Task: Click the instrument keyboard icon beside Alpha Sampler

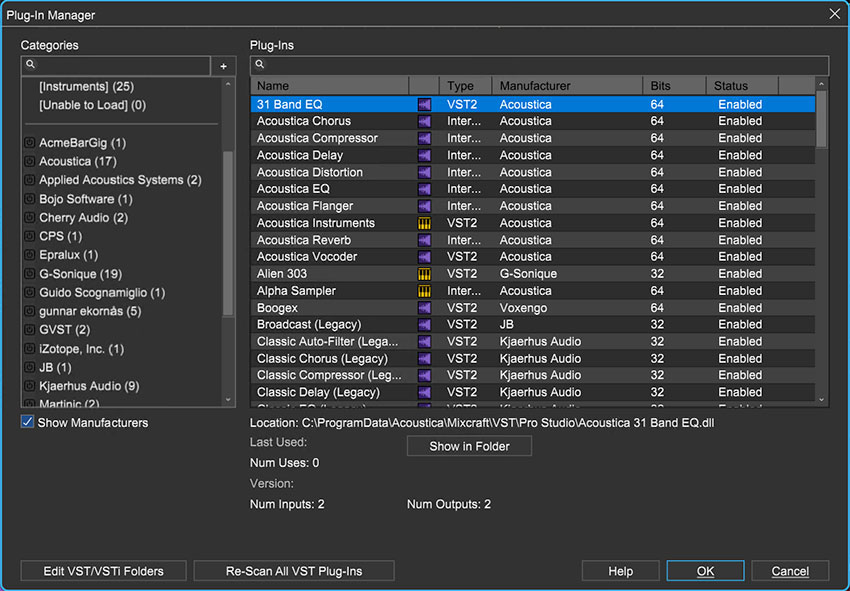Action: click(x=424, y=291)
